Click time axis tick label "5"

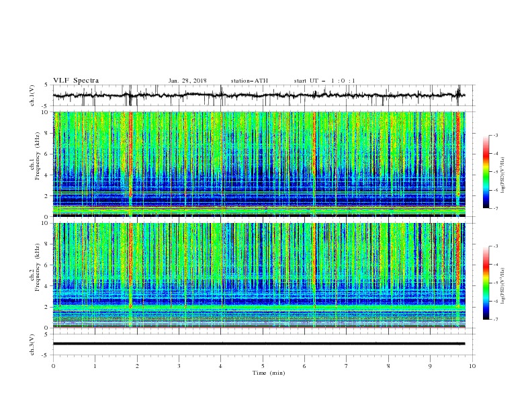(x=263, y=366)
